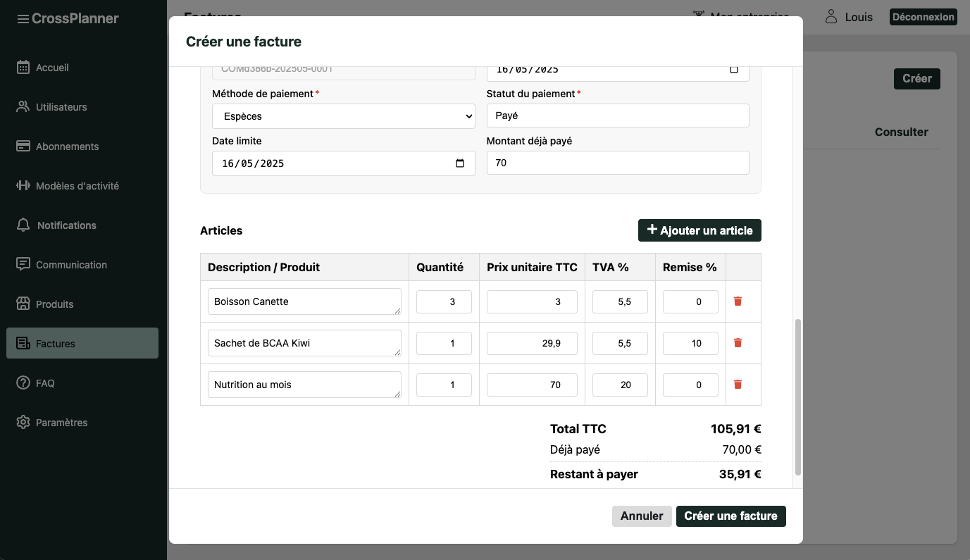The width and height of the screenshot is (970, 560).
Task: Open the hamburger menu next to CrossPlanner
Action: click(x=23, y=19)
